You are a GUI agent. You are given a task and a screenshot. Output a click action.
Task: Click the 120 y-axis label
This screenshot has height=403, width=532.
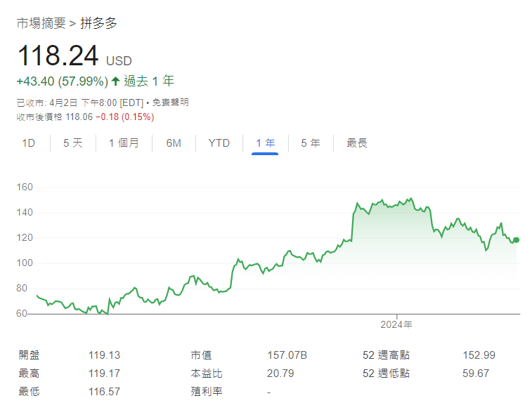point(25,237)
